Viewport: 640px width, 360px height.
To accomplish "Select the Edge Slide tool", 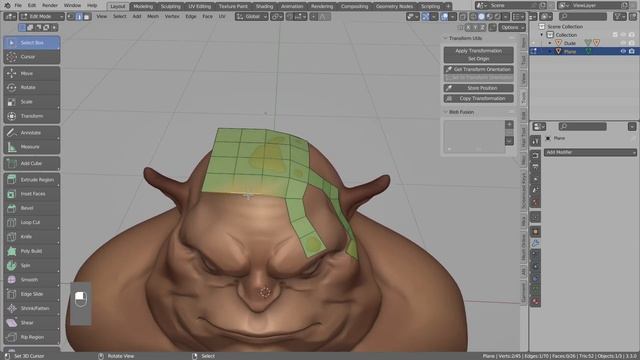I will tap(31, 294).
